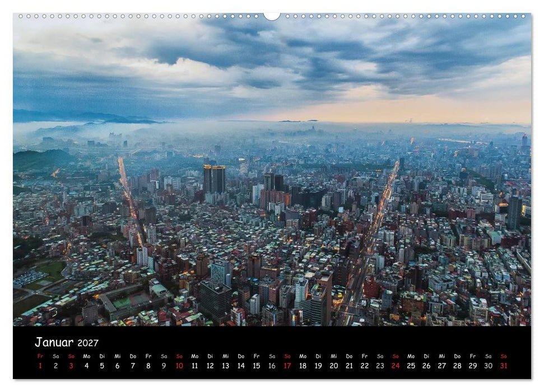Select date 17, a red Sunday
The height and width of the screenshot is (392, 544).
[287, 366]
